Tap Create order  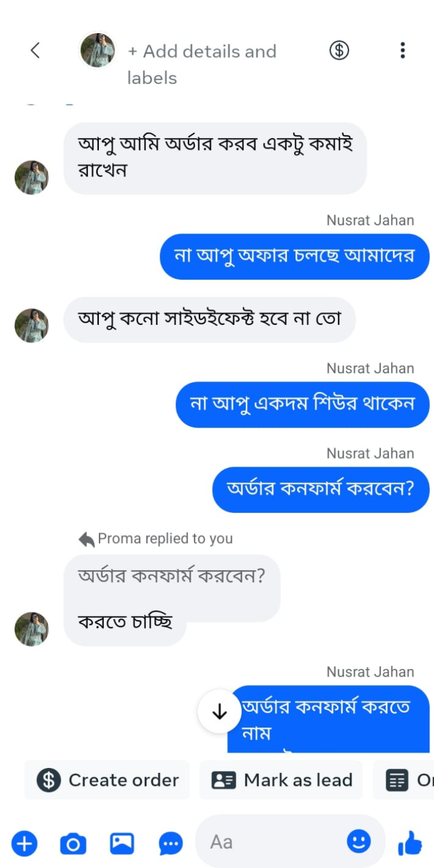coord(107,779)
